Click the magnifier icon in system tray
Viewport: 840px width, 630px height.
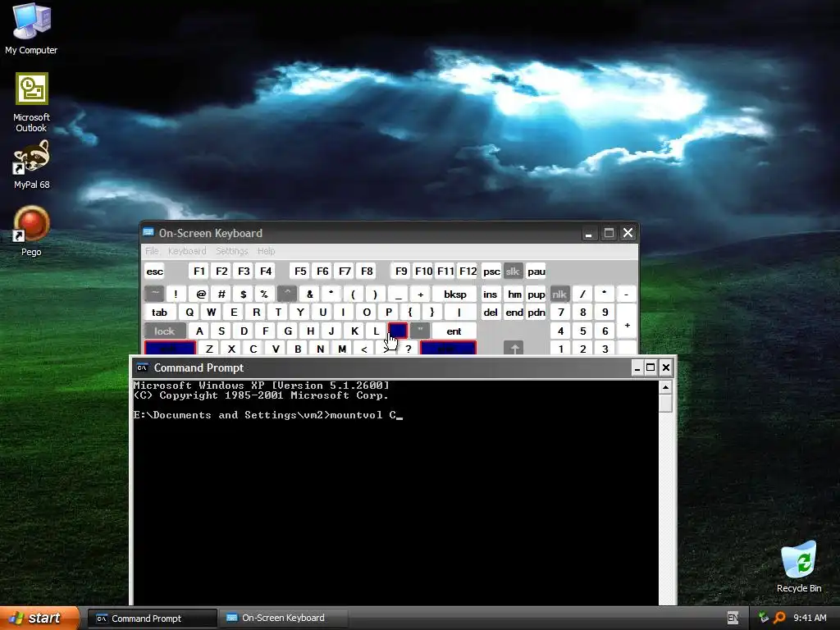coord(779,618)
